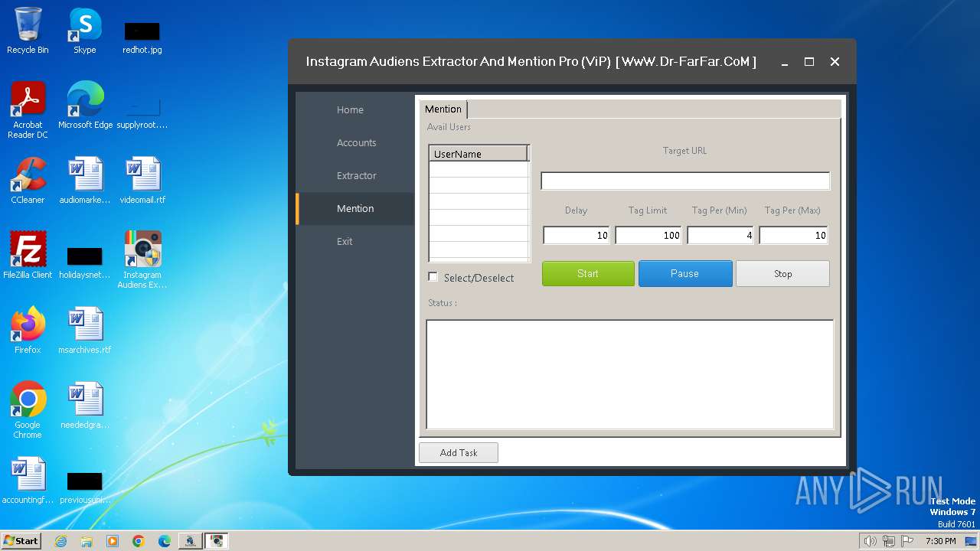Open the Windows Start menu
The width and height of the screenshot is (980, 551).
click(x=21, y=541)
